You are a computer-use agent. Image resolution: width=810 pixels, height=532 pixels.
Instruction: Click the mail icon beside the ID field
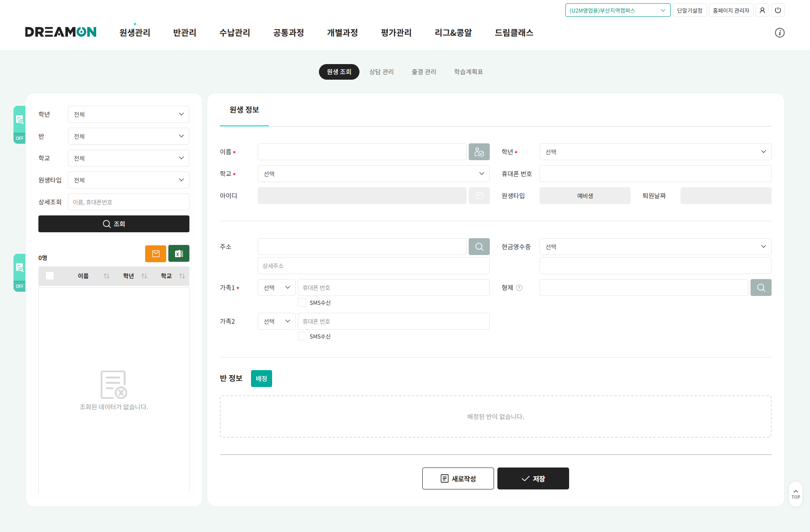tap(479, 196)
